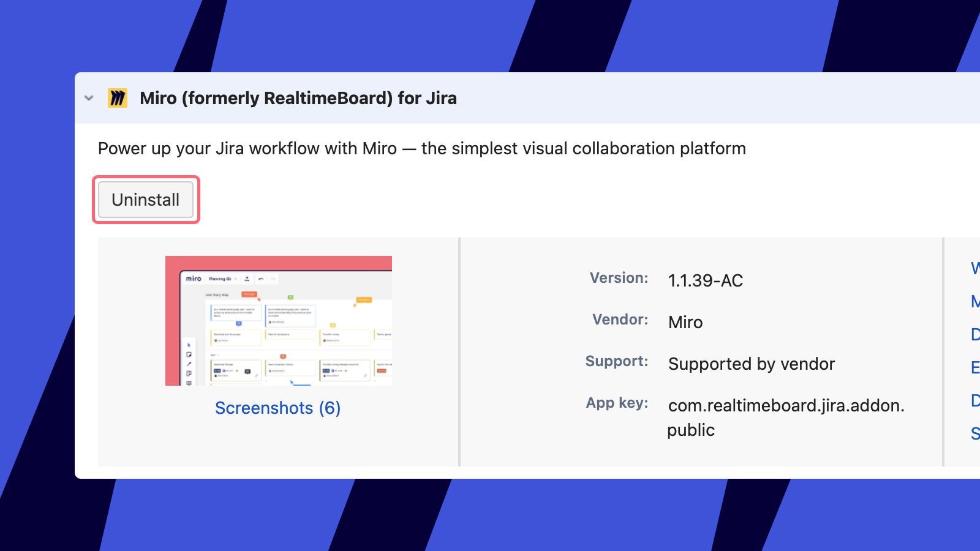Select the pen tool in the Miro preview
Viewport: 980px width, 551px height.
pyautogui.click(x=189, y=364)
